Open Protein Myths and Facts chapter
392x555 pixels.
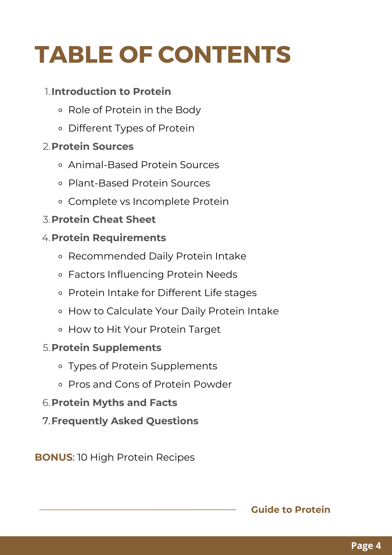click(114, 403)
